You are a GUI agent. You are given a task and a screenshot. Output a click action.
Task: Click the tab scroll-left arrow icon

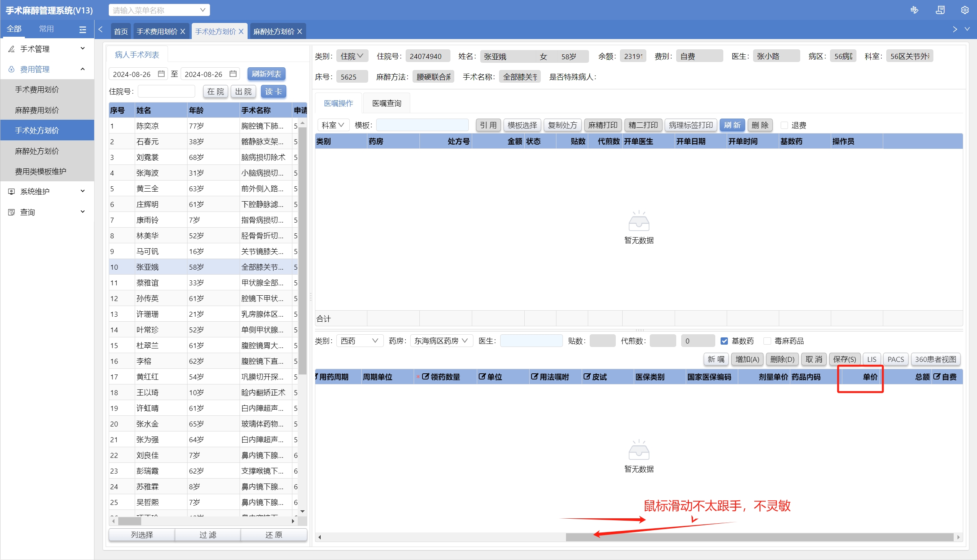point(100,29)
